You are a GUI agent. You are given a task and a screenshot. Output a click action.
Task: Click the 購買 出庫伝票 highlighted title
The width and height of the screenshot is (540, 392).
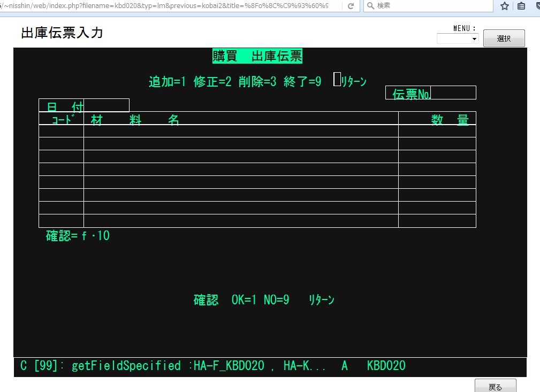(257, 56)
